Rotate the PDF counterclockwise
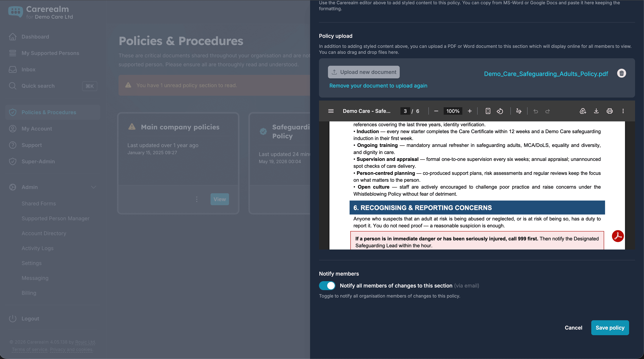 tap(500, 111)
